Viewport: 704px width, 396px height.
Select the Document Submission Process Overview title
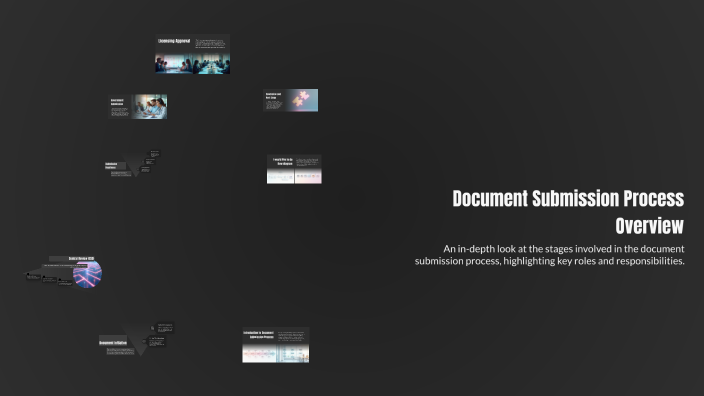[568, 212]
